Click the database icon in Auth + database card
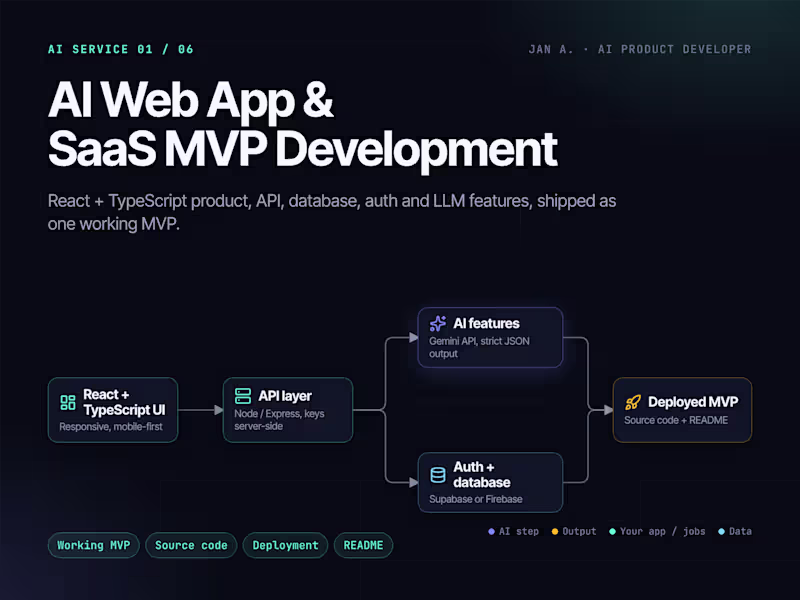The height and width of the screenshot is (600, 800). [x=438, y=475]
